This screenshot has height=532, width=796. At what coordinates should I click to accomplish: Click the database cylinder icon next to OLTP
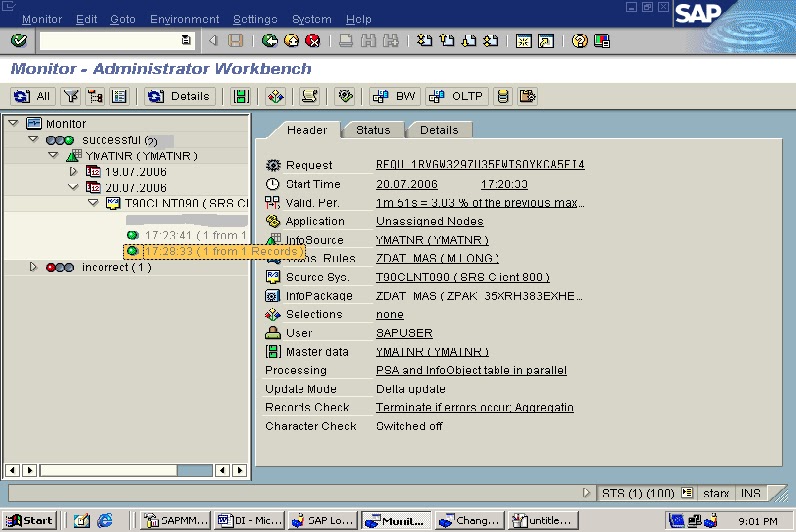[503, 96]
